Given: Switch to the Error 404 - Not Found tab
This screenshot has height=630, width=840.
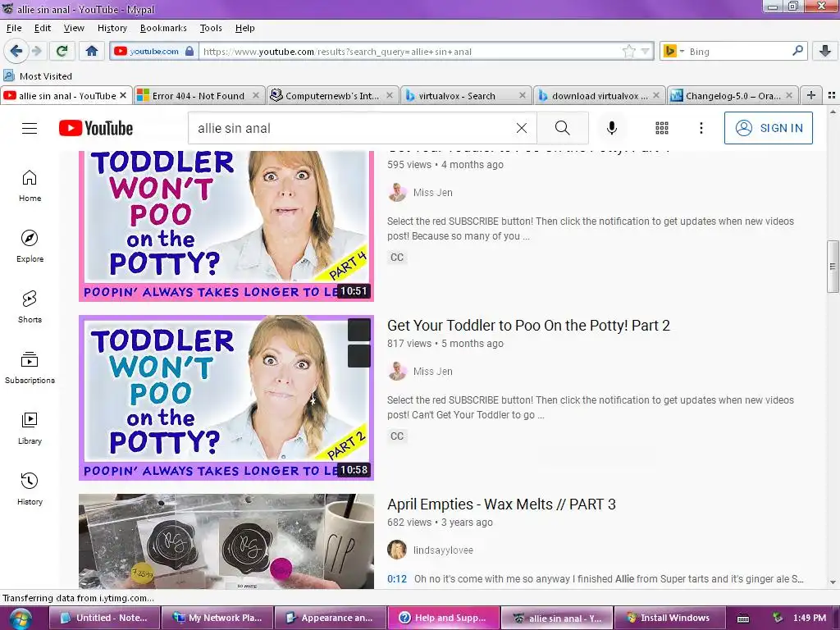Looking at the screenshot, I should pyautogui.click(x=199, y=95).
